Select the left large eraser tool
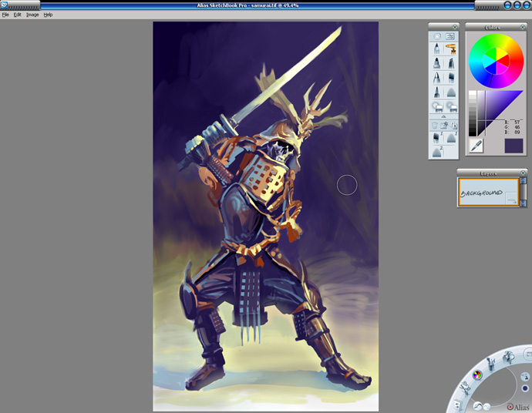This screenshot has height=413, width=532. pos(437,107)
